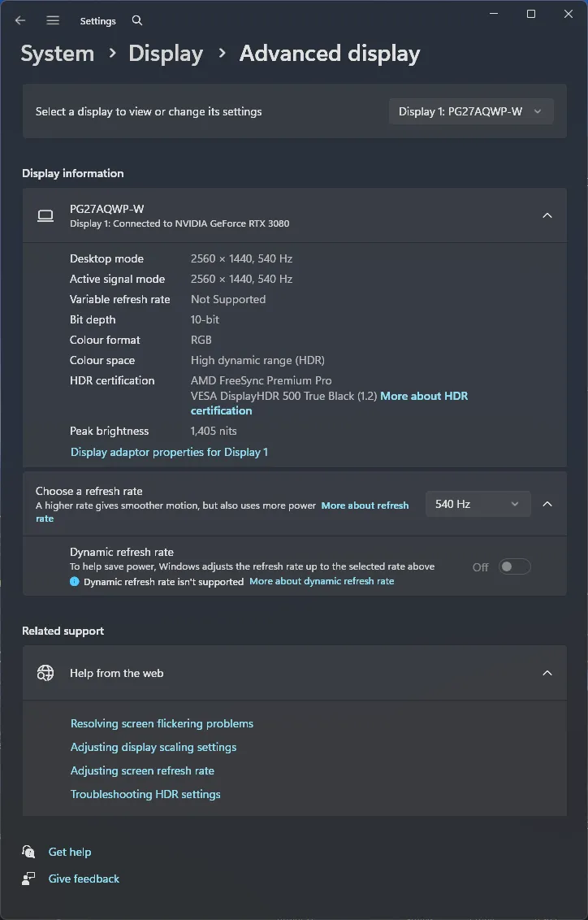This screenshot has height=920, width=588.
Task: Open Display adaptor properties for Display 1
Action: point(169,452)
